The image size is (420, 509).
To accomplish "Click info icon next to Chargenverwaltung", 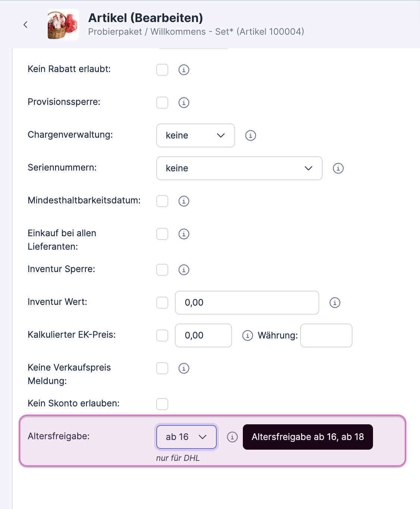I will pyautogui.click(x=251, y=135).
